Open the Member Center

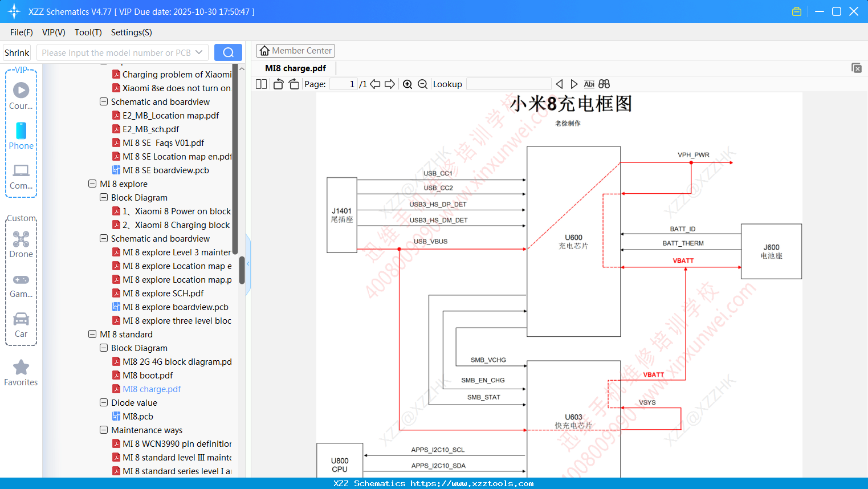click(295, 51)
